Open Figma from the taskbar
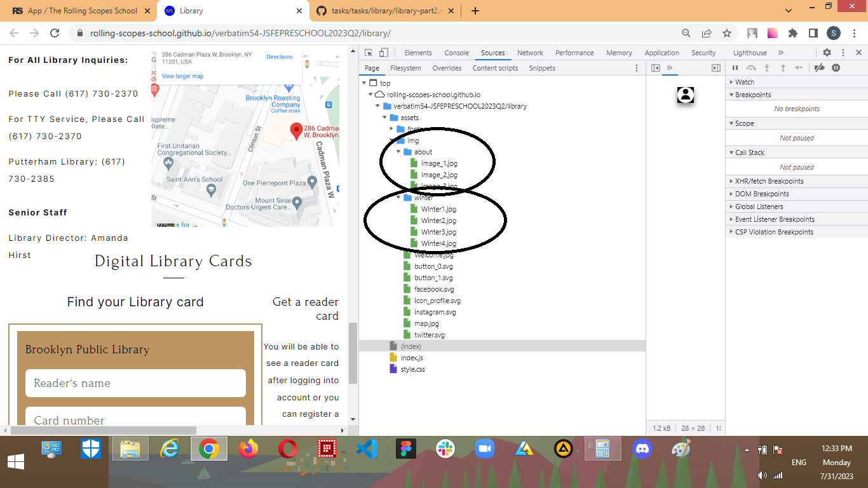Viewport: 868px width, 488px height. 406,449
